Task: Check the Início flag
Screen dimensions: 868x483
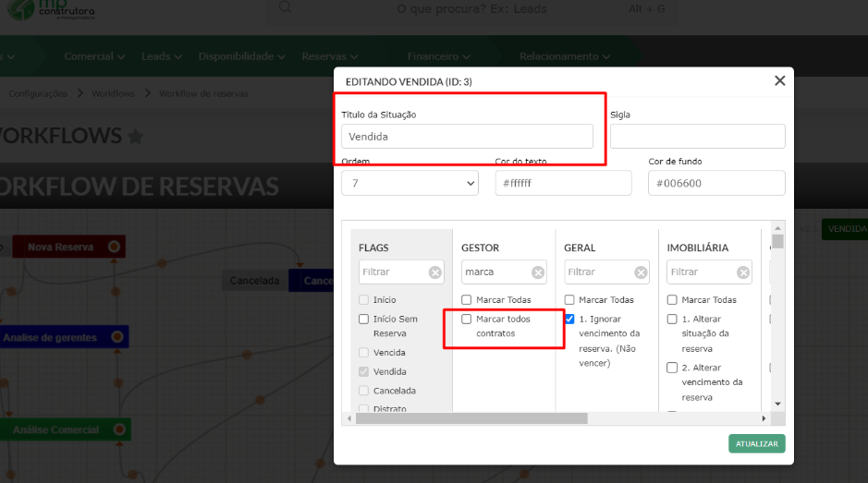Action: (x=363, y=300)
